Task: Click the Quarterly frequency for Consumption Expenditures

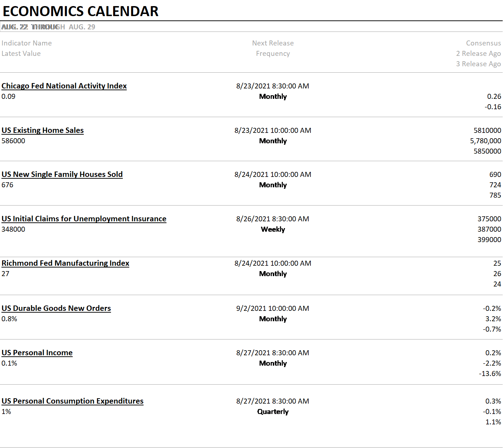Action: [x=273, y=411]
